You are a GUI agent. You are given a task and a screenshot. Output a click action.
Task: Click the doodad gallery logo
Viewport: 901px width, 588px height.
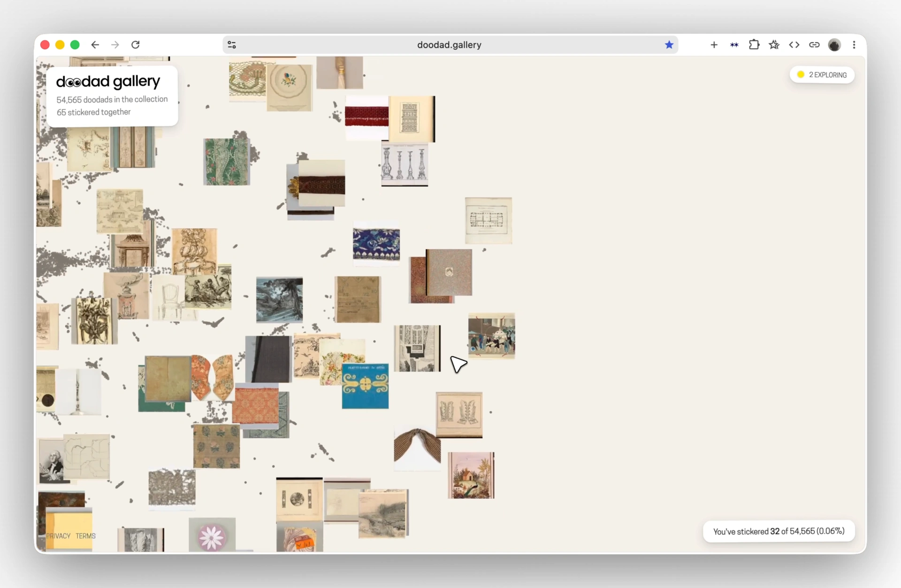[108, 82]
